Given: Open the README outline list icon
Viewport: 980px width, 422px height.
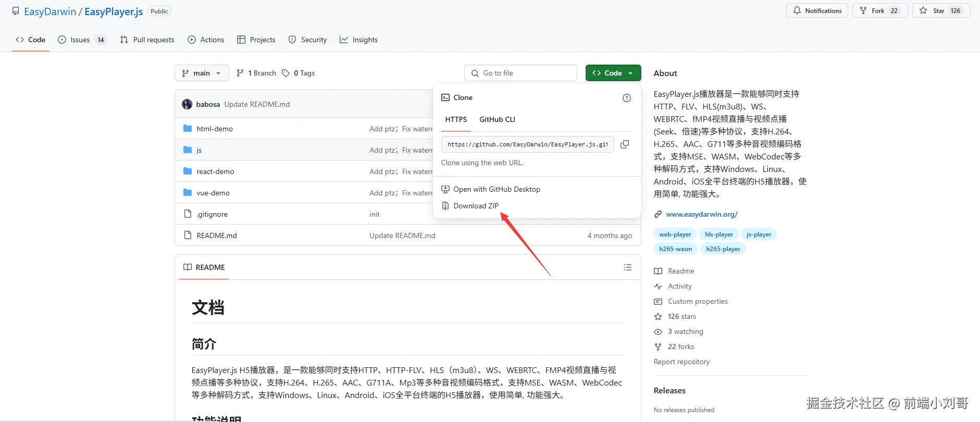Looking at the screenshot, I should tap(628, 267).
